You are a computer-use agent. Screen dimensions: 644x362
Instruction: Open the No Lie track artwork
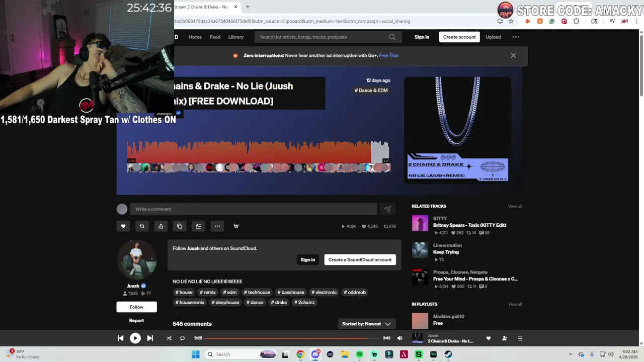point(457,130)
